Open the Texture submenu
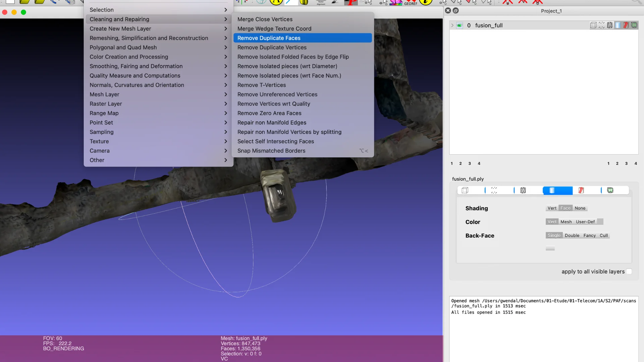644x362 pixels. (158, 141)
